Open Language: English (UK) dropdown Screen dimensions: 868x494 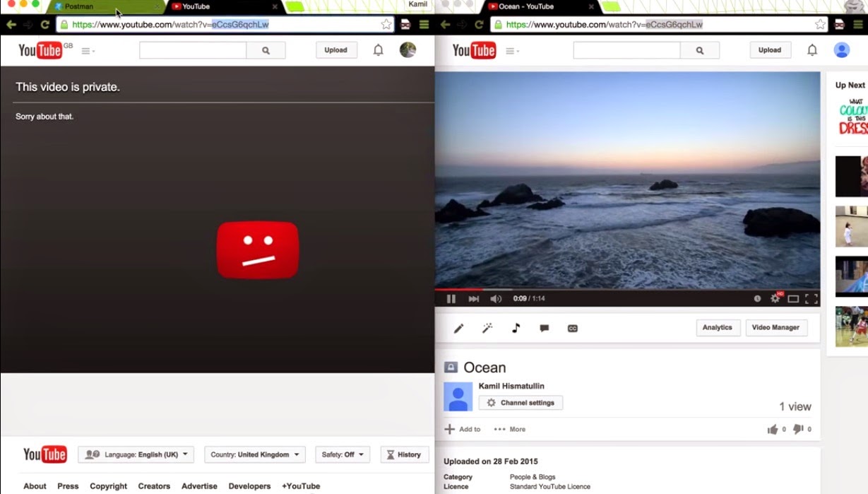coord(136,454)
